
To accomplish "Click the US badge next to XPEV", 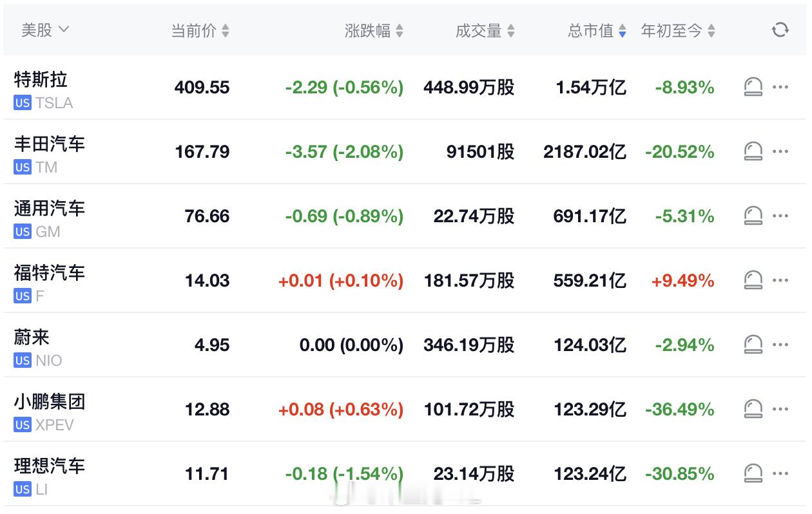I will [x=23, y=425].
